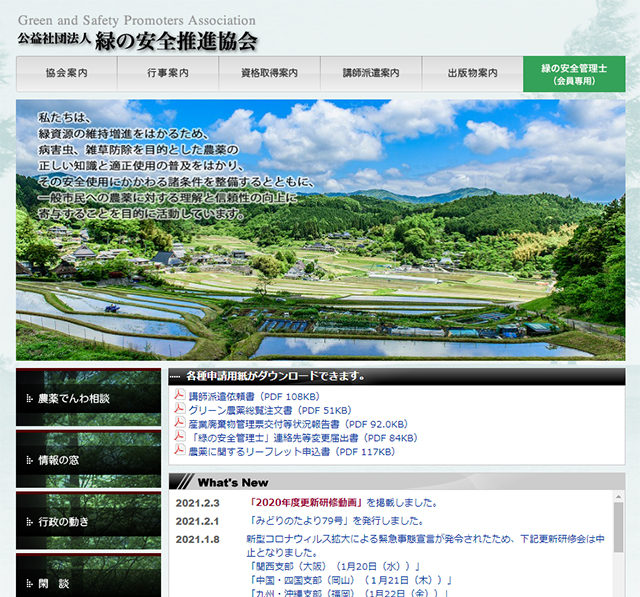Click PDF icon beside 講師派遣依頼書
640x597 pixels.
[180, 396]
